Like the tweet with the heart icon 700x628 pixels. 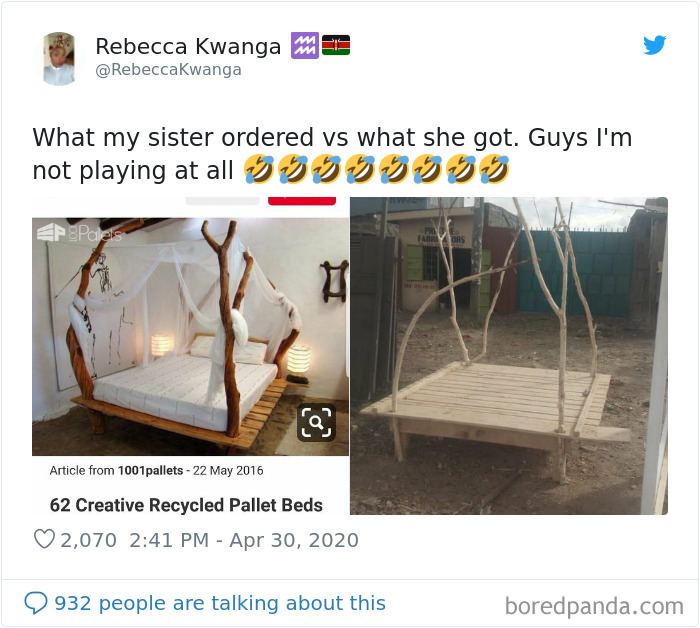(44, 539)
